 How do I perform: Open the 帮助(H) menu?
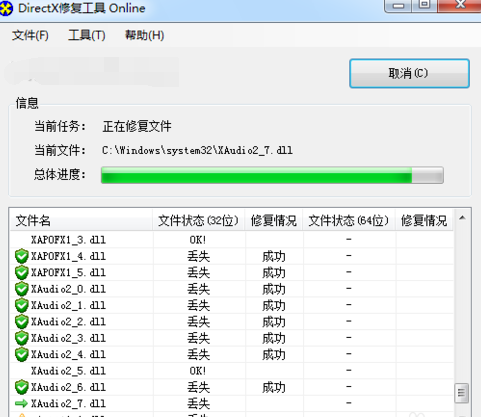(144, 35)
